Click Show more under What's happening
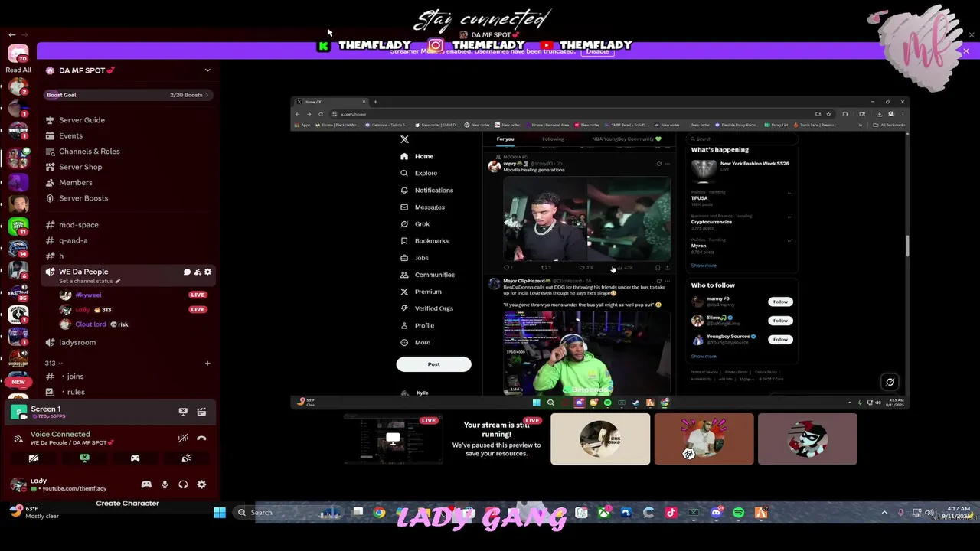Image resolution: width=980 pixels, height=551 pixels. [x=704, y=266]
